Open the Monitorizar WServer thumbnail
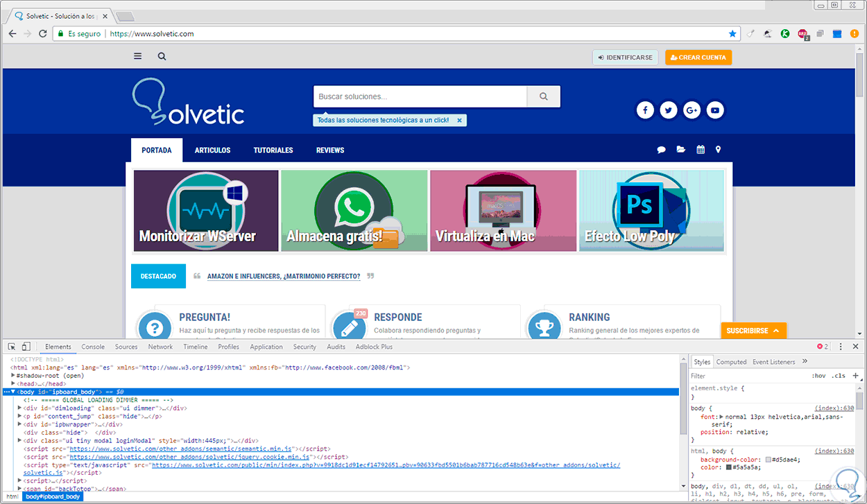This screenshot has height=504, width=867. (206, 211)
